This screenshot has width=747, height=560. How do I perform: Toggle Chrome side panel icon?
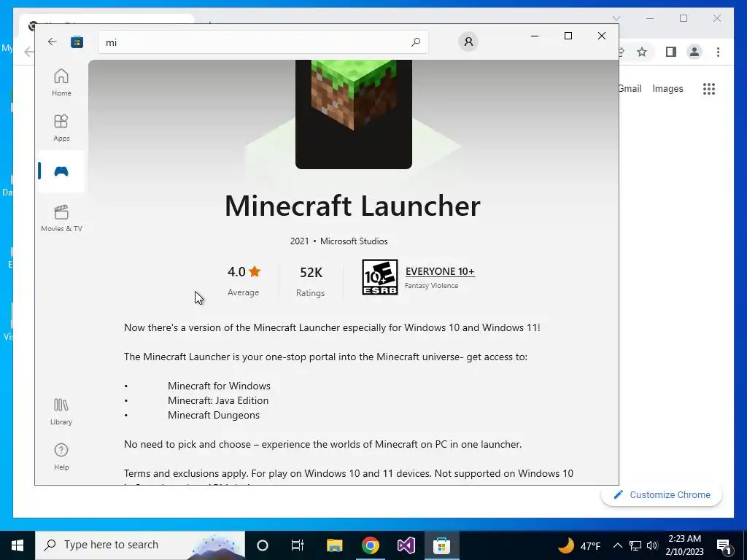671,52
